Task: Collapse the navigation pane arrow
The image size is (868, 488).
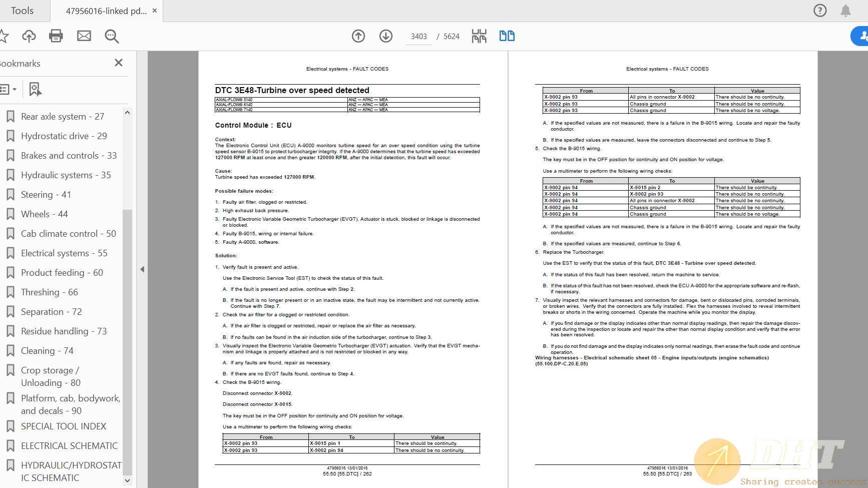Action: tap(142, 269)
